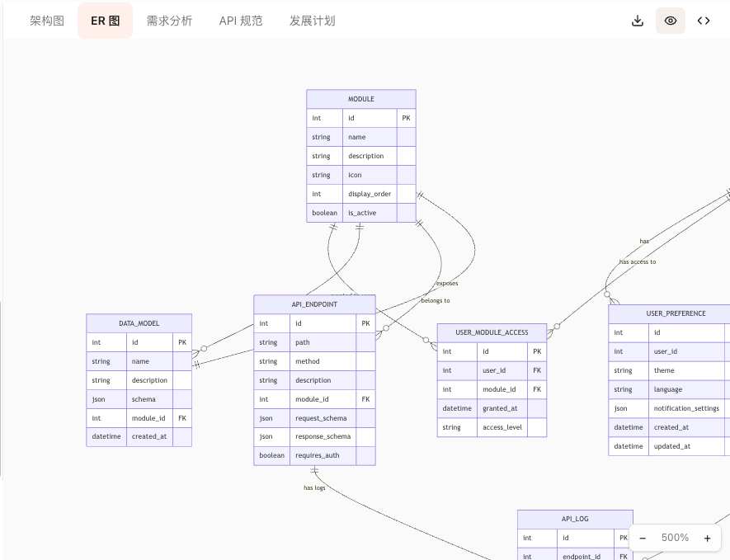Open the API 规范 tab
This screenshot has height=560, width=730.
coord(241,21)
